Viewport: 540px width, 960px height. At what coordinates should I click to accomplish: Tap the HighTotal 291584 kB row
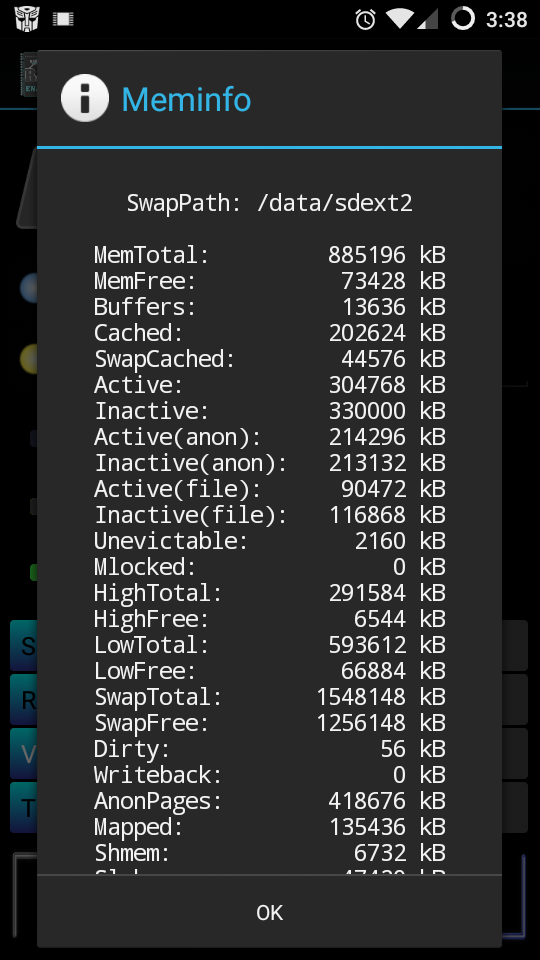coord(269,593)
